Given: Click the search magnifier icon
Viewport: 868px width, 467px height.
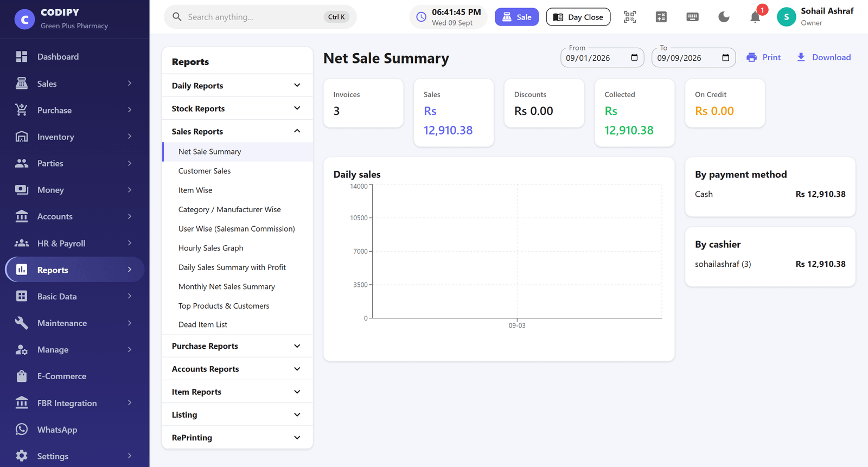Looking at the screenshot, I should pyautogui.click(x=177, y=17).
